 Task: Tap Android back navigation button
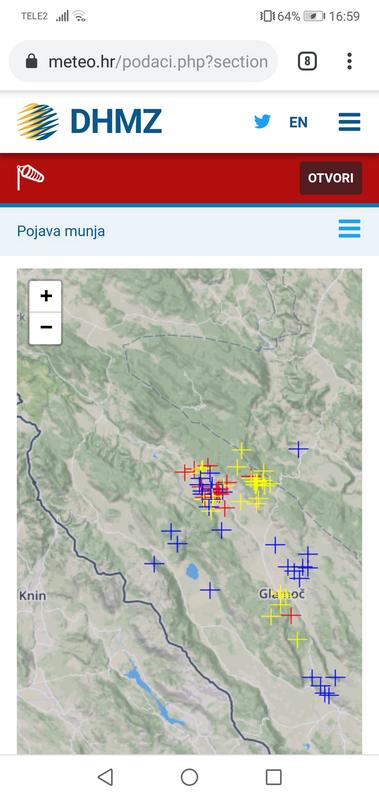point(105,777)
